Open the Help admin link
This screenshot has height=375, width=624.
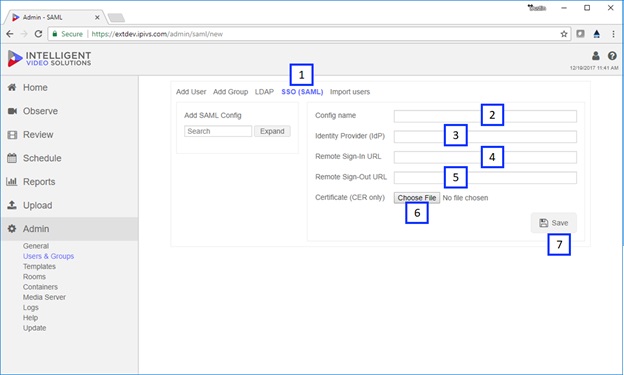point(30,318)
